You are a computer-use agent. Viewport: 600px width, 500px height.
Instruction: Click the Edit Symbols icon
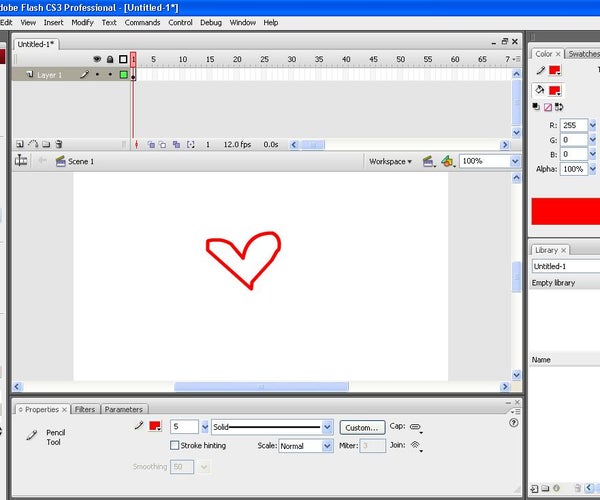coord(448,161)
